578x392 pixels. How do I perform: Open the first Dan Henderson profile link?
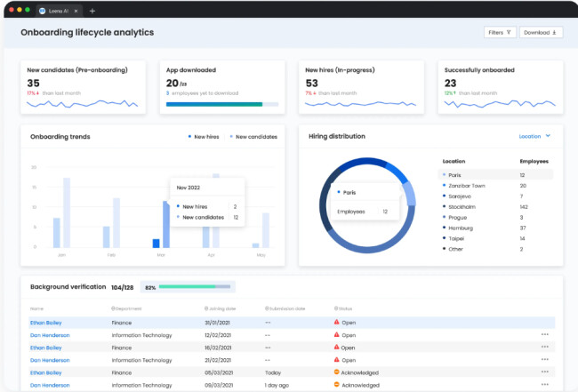coord(50,335)
